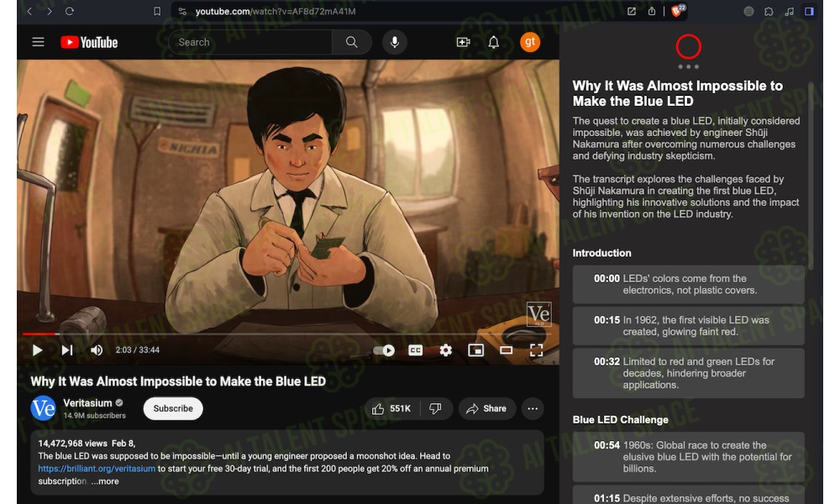
Task: Bookmark this page in the browser
Action: pyautogui.click(x=157, y=11)
